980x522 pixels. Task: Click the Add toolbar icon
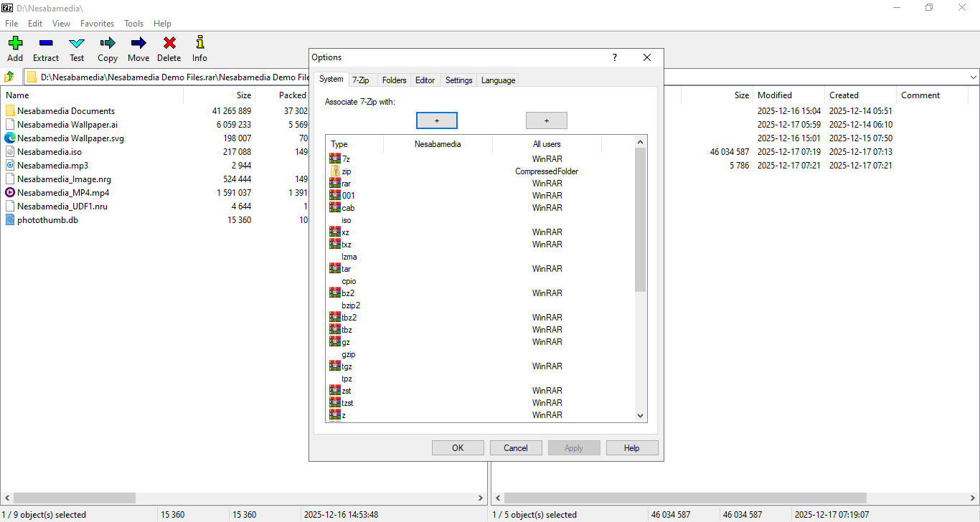coord(15,44)
